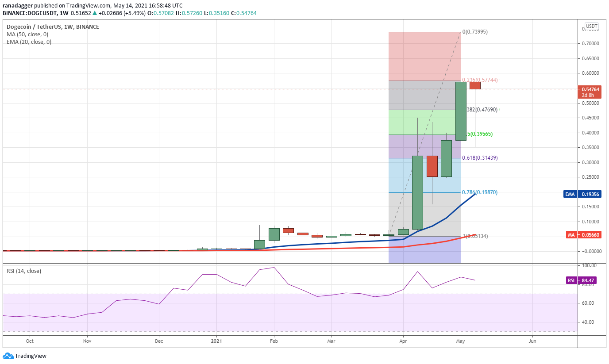Click the Apr label on the time axis
Viewport: 609px width, 364px height.
[x=403, y=341]
